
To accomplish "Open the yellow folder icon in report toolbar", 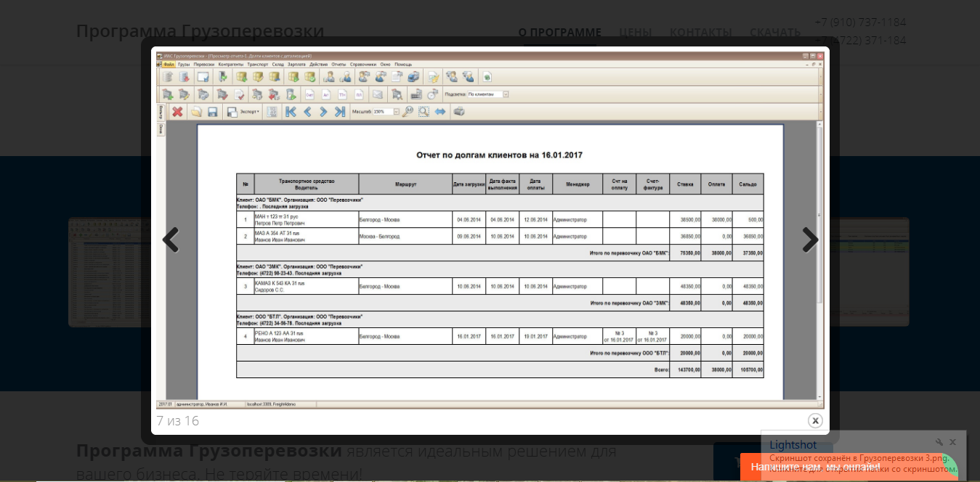I will pyautogui.click(x=195, y=112).
